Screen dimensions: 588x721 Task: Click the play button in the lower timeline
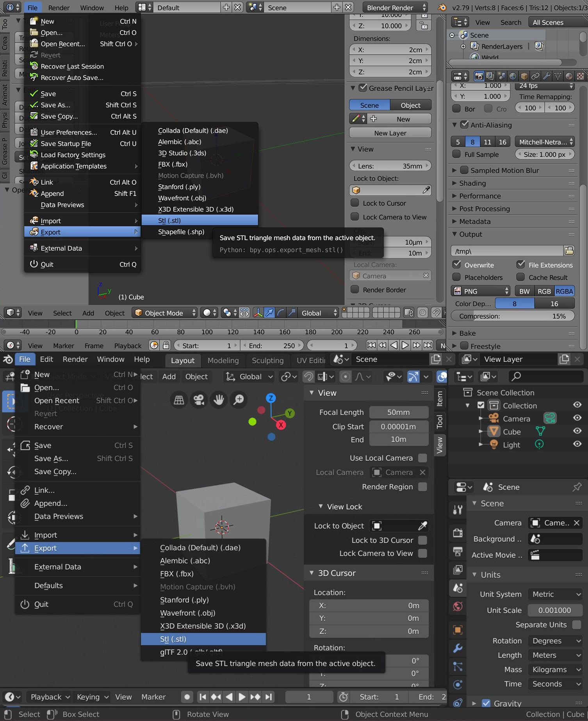point(242,697)
